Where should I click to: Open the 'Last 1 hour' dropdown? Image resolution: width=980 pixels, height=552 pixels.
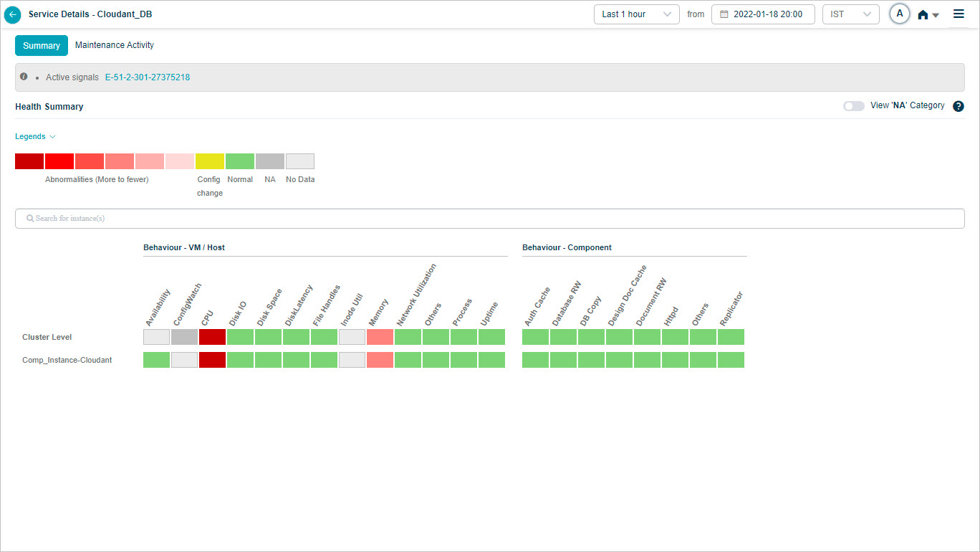pyautogui.click(x=636, y=14)
